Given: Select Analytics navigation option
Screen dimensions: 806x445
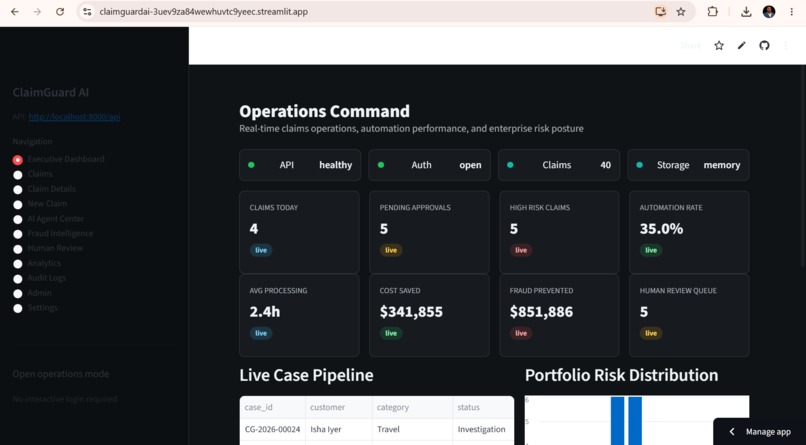Looking at the screenshot, I should [x=37, y=263].
